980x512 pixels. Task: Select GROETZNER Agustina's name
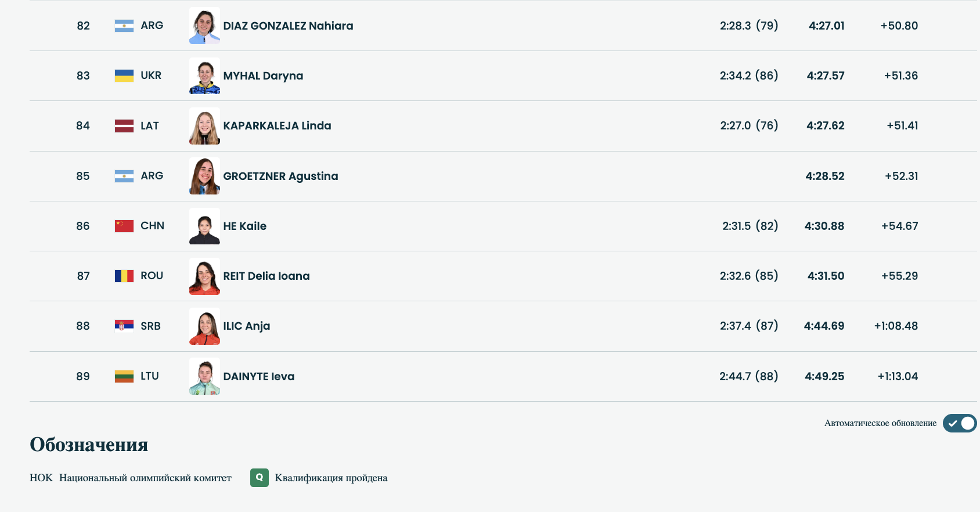[280, 176]
